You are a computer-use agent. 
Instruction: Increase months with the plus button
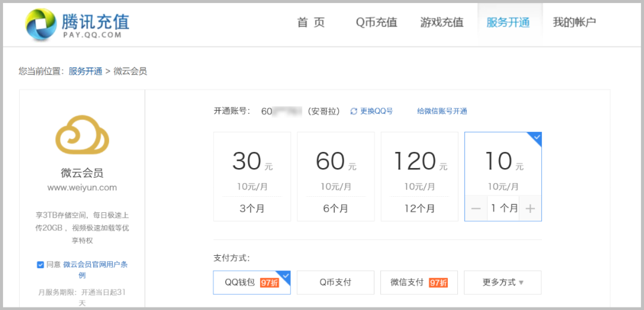point(530,209)
